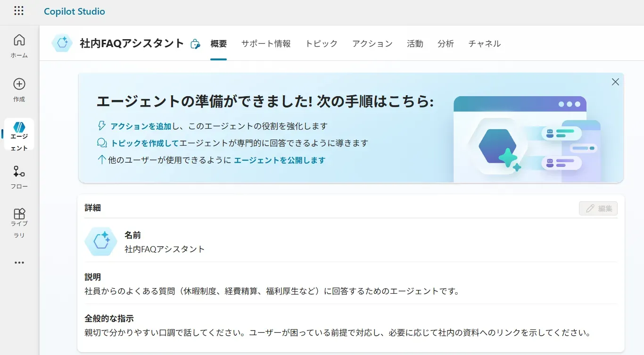Switch to the 分析 tab

(446, 44)
